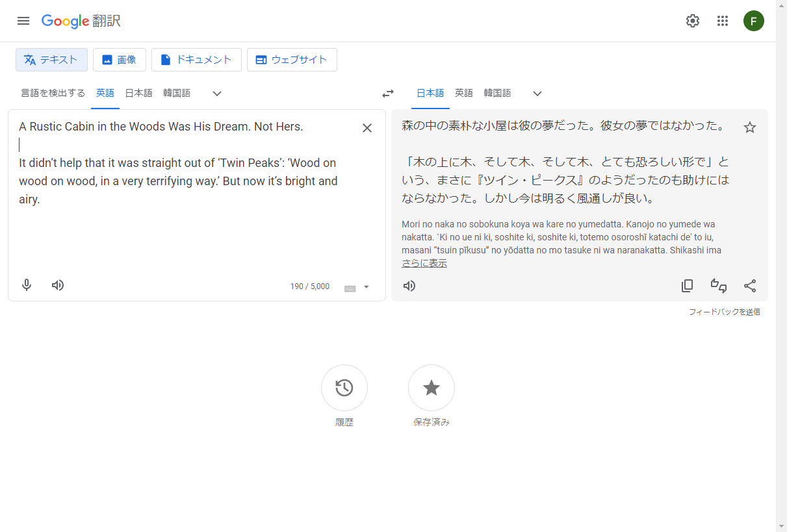Switch to the 画像 tab
Screen dimensions: 787x532
pyautogui.click(x=120, y=60)
